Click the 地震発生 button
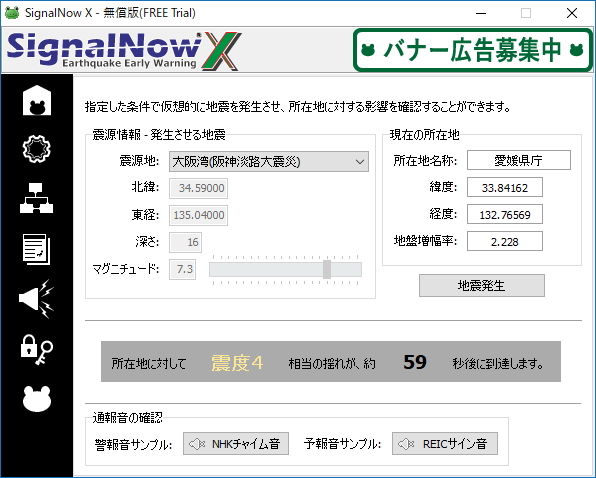 coord(482,285)
